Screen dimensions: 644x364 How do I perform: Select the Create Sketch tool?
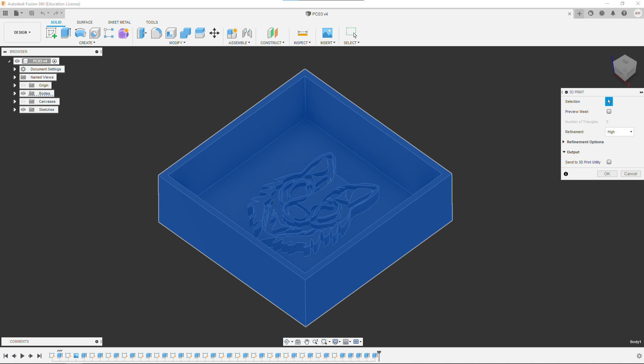pos(51,33)
